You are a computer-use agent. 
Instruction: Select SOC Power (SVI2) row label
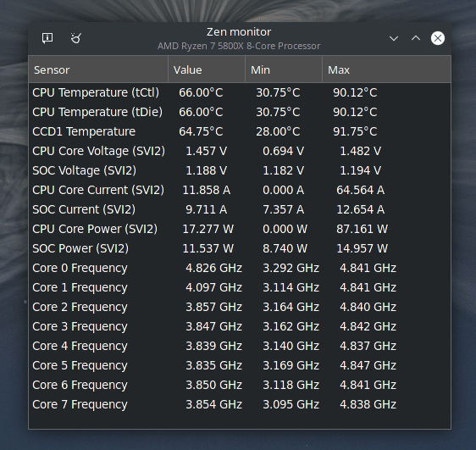click(80, 248)
